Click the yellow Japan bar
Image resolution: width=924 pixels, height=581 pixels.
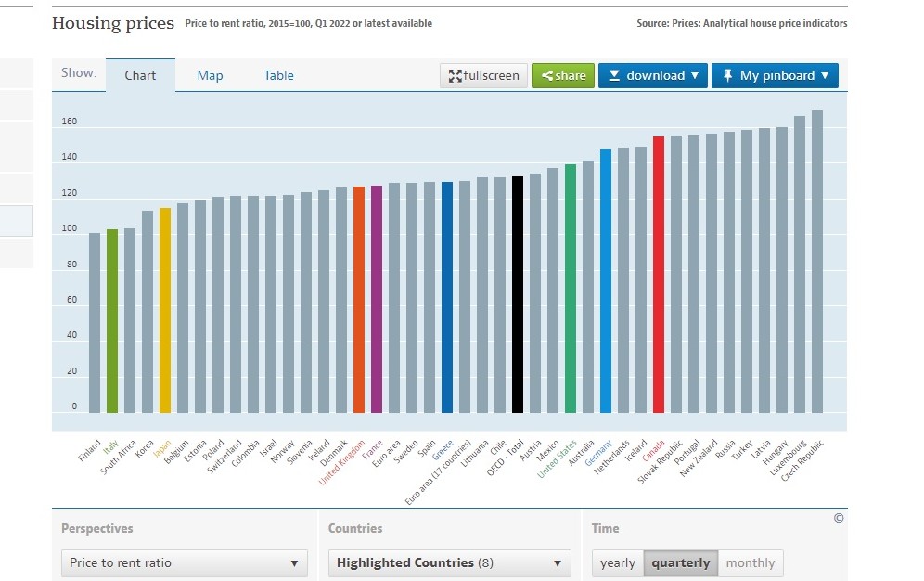coord(165,310)
